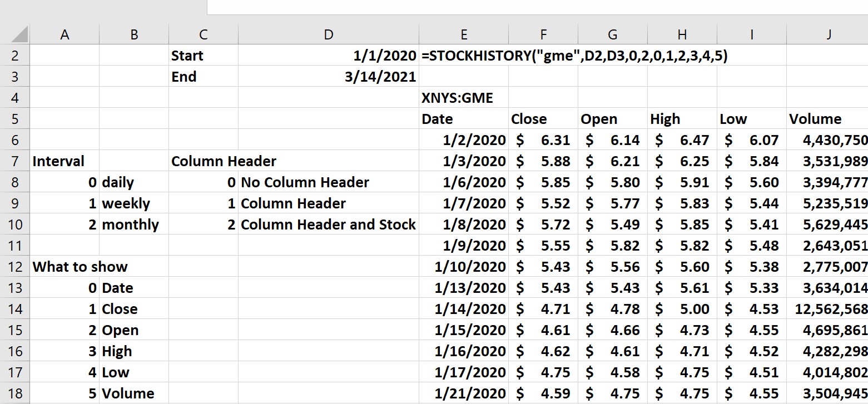Select the column A header
This screenshot has width=868, height=404.
coord(65,34)
